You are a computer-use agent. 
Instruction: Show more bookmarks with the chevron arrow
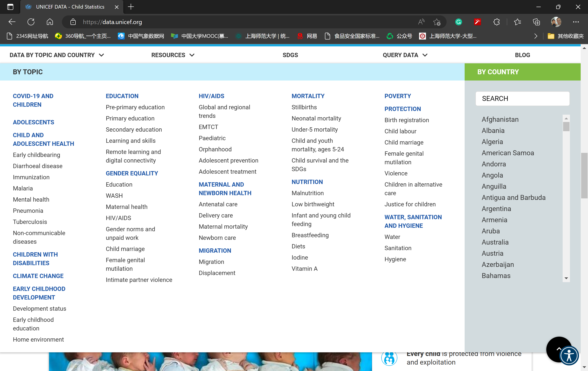pyautogui.click(x=536, y=36)
